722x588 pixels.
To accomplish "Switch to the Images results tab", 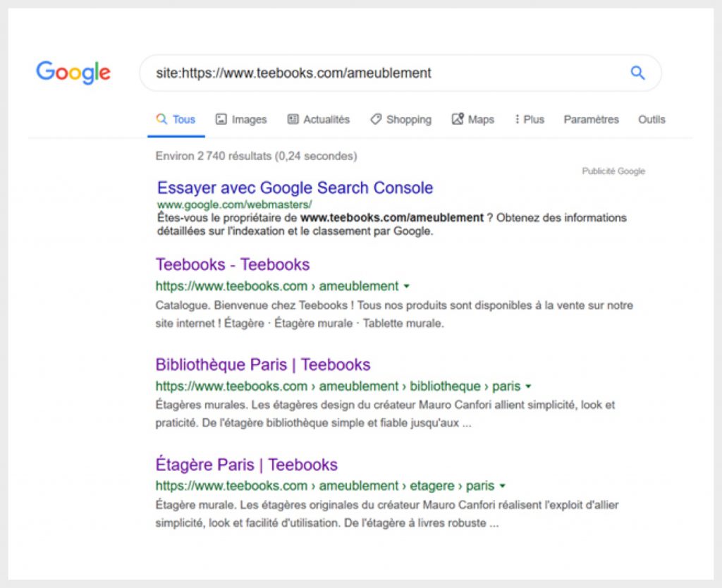I will [x=249, y=119].
